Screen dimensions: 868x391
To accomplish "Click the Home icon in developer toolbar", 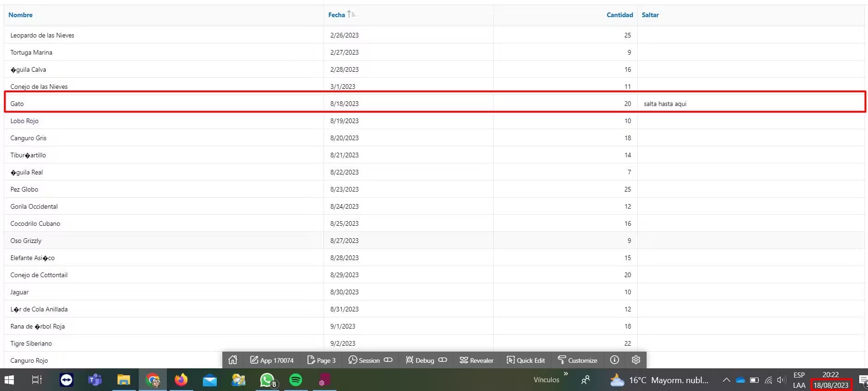I will (x=232, y=360).
